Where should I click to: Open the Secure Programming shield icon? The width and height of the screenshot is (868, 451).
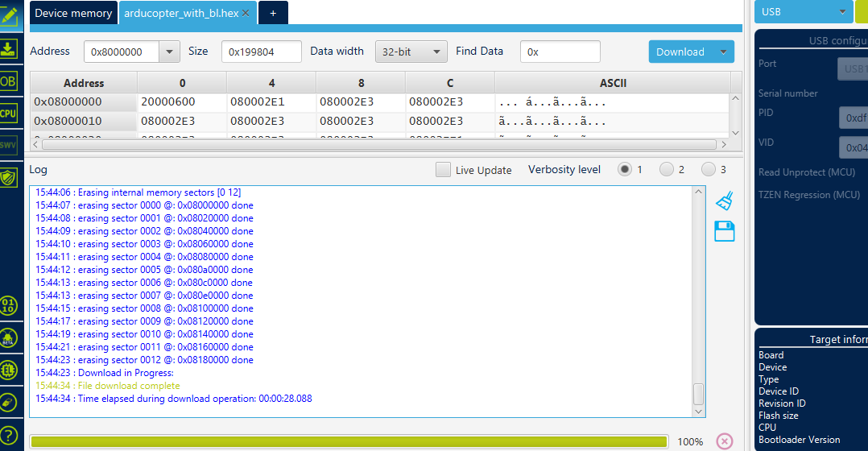[8, 177]
